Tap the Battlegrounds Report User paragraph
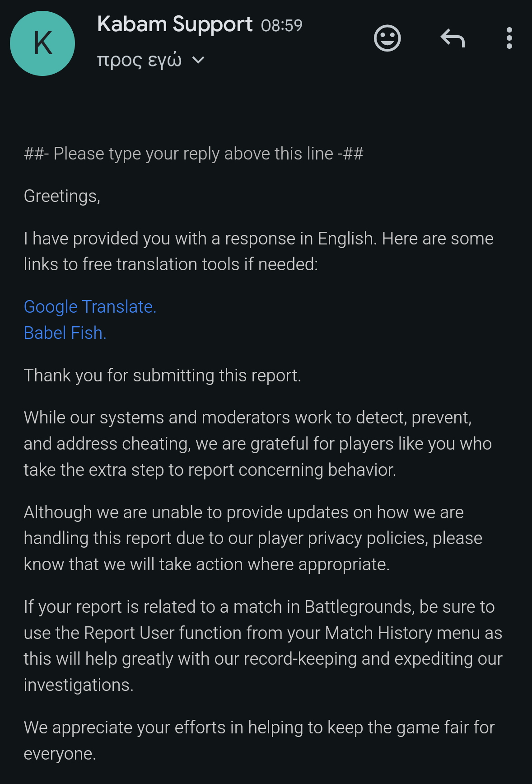Screen dimensions: 532x784 click(263, 646)
